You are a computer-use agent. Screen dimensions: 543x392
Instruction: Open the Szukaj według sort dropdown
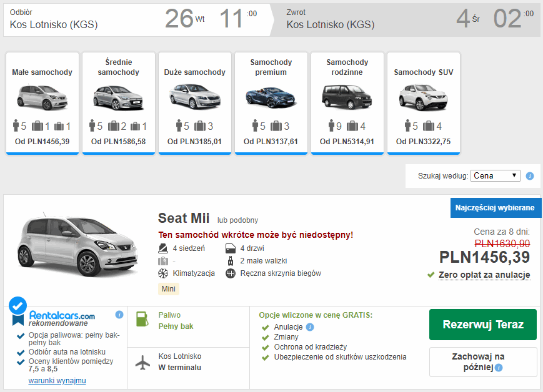pyautogui.click(x=496, y=176)
